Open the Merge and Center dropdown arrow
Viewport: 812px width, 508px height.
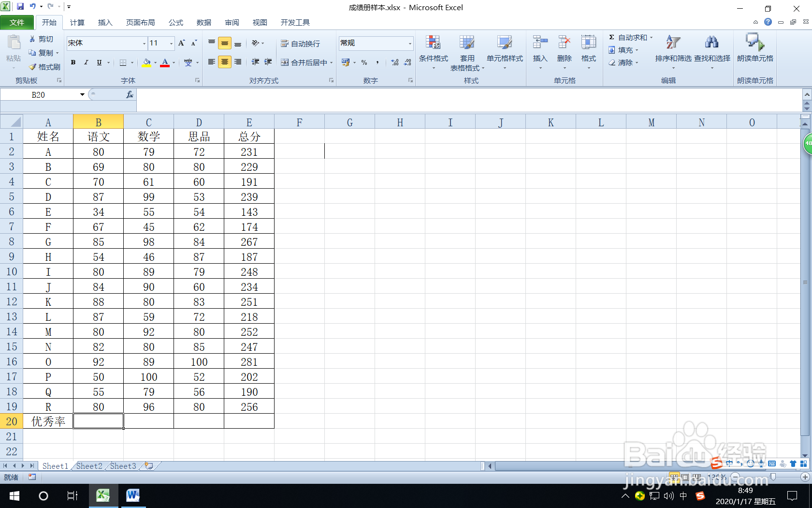tap(332, 62)
